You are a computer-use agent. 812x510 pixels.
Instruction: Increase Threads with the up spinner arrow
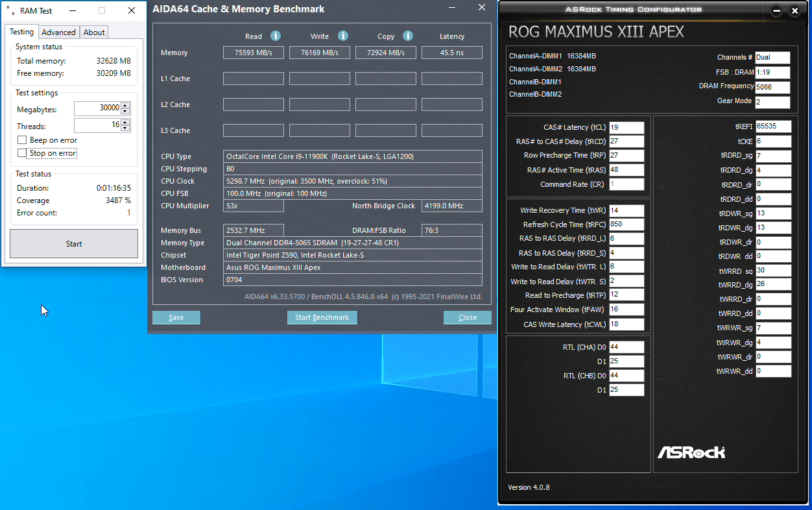point(125,122)
